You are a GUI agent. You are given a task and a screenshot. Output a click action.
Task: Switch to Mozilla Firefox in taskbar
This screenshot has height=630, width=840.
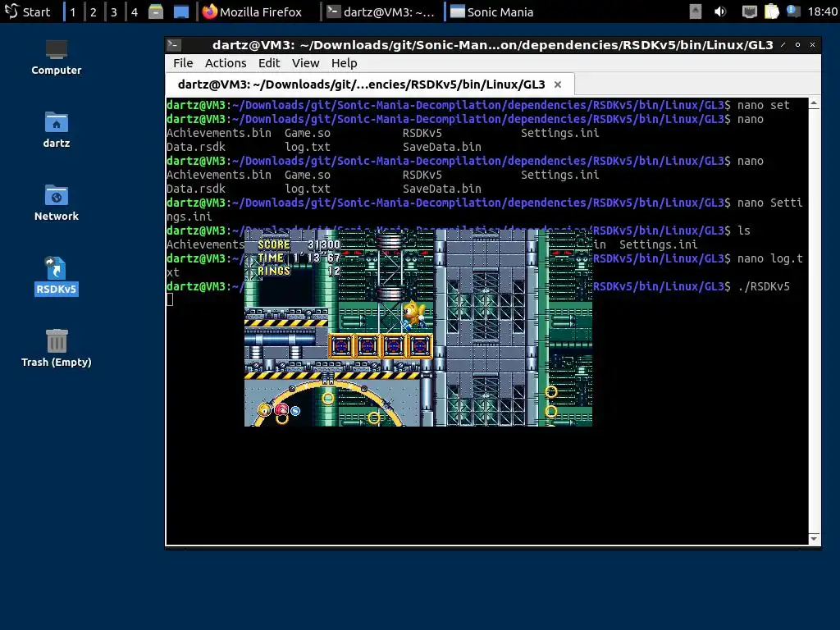[253, 11]
